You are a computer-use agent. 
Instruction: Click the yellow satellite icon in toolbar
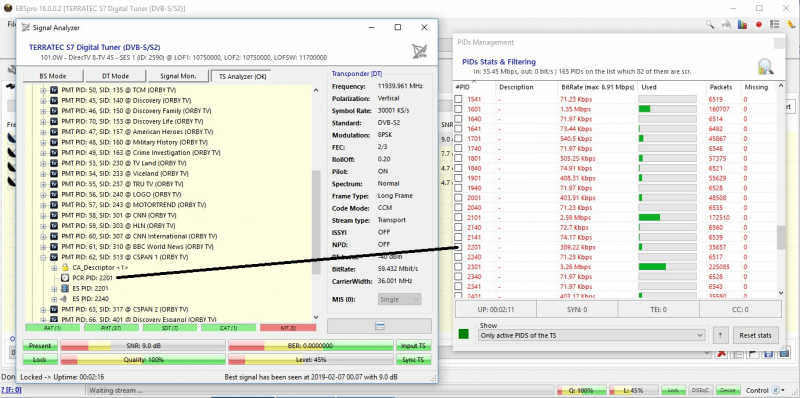791,24
